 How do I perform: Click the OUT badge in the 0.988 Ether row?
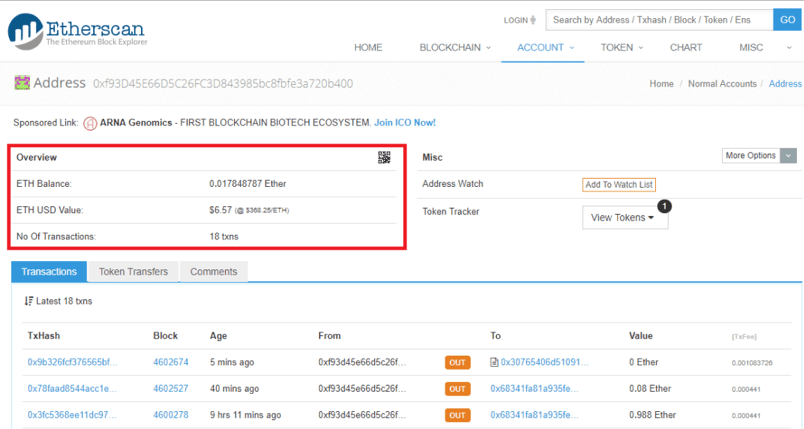coord(457,415)
